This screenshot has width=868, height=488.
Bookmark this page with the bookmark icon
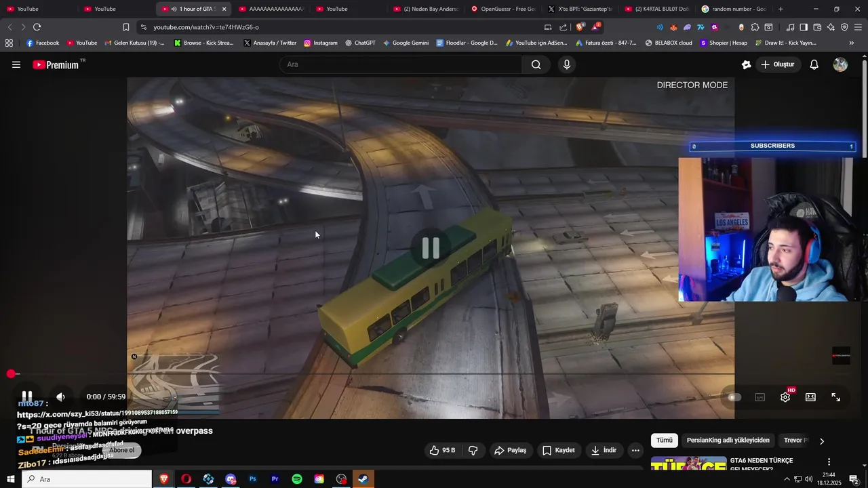click(125, 27)
